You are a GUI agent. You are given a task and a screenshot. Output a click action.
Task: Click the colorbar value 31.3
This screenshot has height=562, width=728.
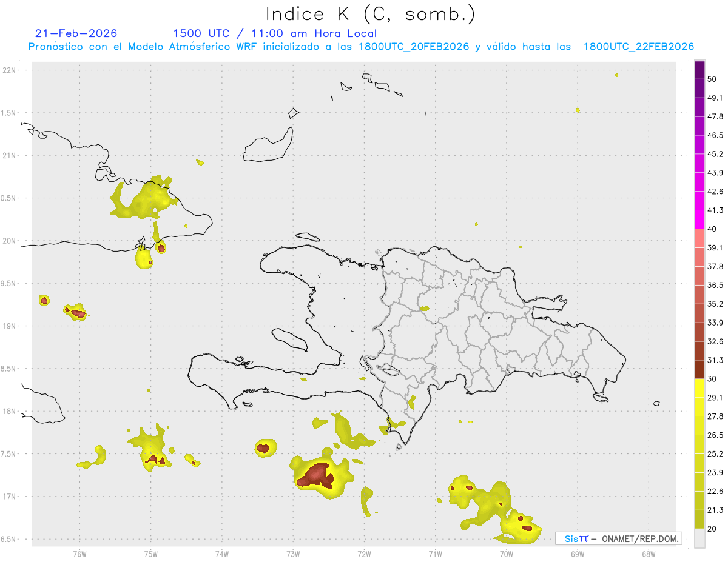[715, 360]
